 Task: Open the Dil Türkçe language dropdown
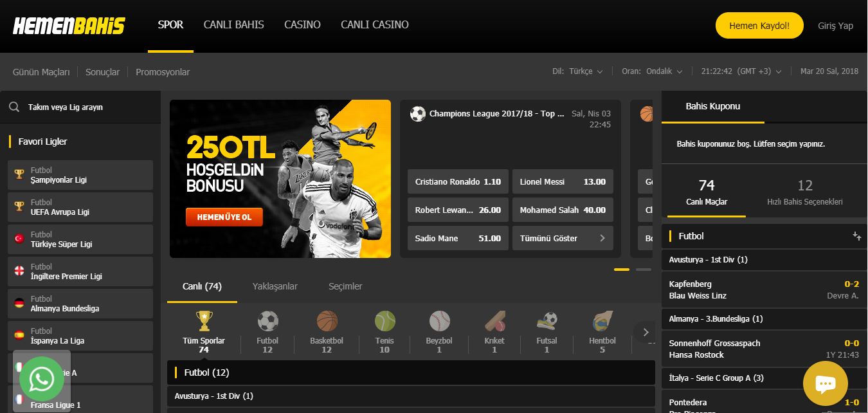pos(577,71)
